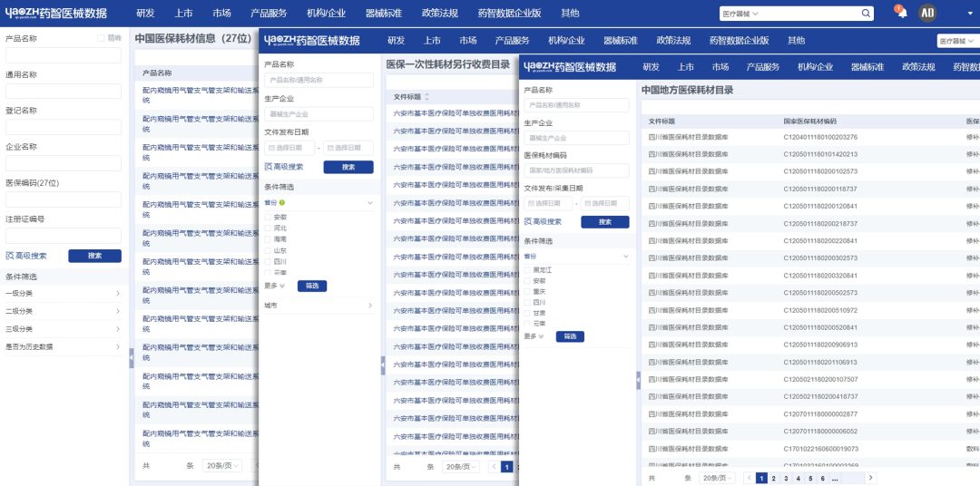Click the 搜索 button in the back window sidebar
The height and width of the screenshot is (486, 980).
(95, 256)
